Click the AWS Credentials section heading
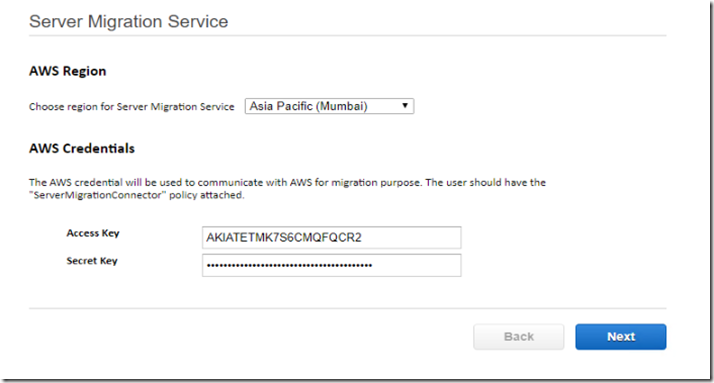The width and height of the screenshot is (714, 383). pyautogui.click(x=82, y=148)
